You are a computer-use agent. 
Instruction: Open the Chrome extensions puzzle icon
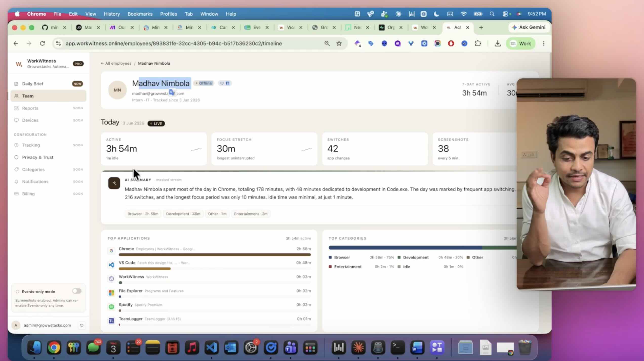point(478,43)
